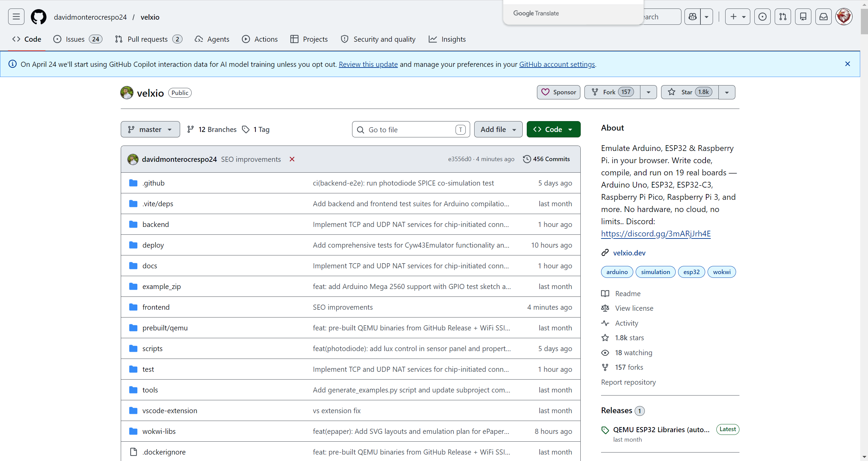Expand the Add file dropdown
The image size is (868, 461).
(498, 129)
